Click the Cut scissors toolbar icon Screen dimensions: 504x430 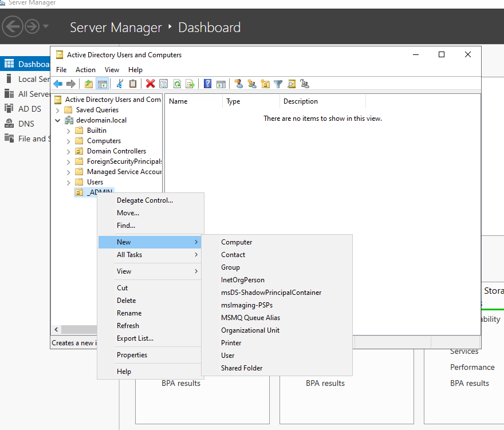120,84
